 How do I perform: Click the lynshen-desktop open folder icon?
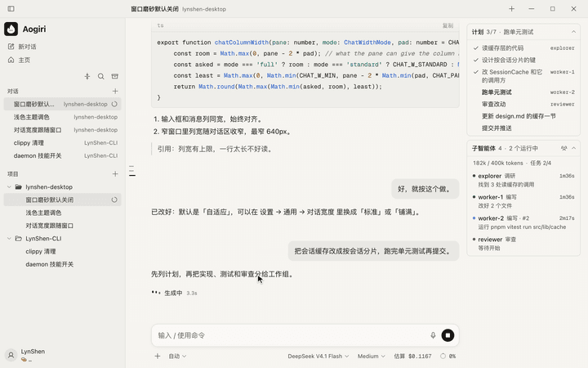pyautogui.click(x=18, y=186)
